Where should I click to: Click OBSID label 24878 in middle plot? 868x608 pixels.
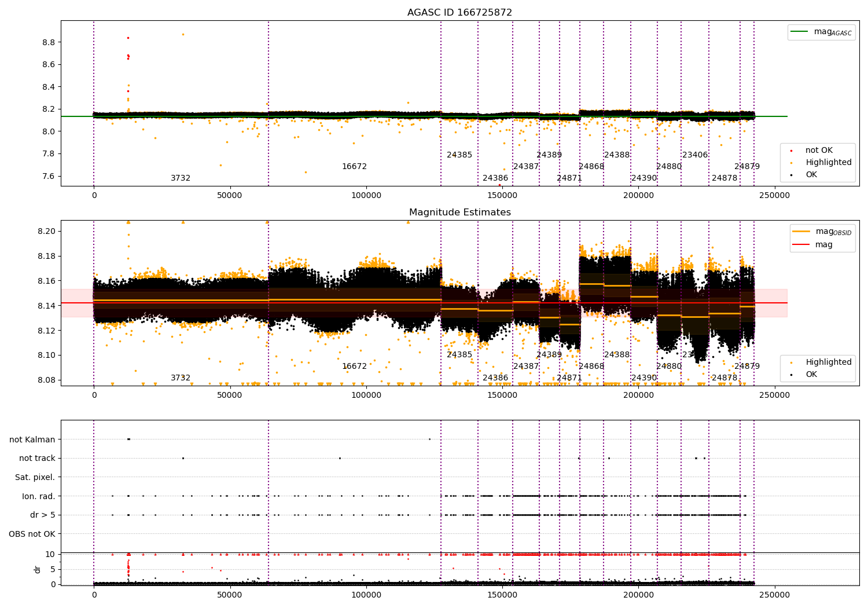(x=724, y=378)
